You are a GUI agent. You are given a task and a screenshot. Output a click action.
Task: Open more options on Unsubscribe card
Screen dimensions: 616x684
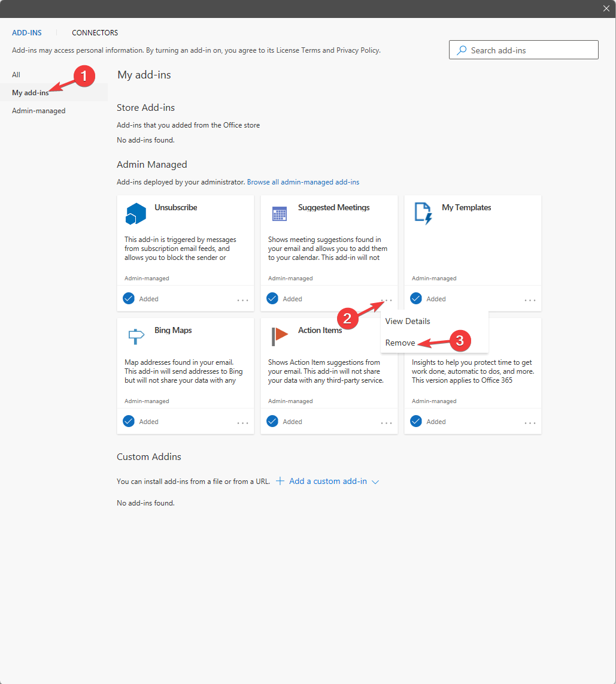point(243,300)
